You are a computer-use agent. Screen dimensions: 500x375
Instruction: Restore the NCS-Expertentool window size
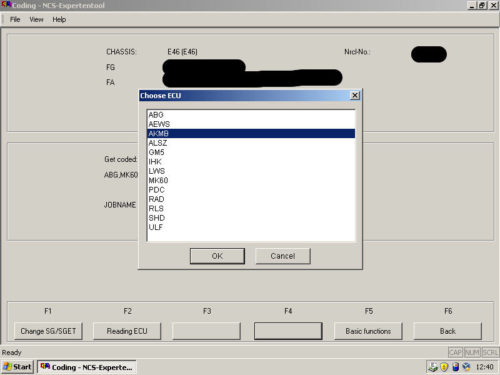click(482, 5)
